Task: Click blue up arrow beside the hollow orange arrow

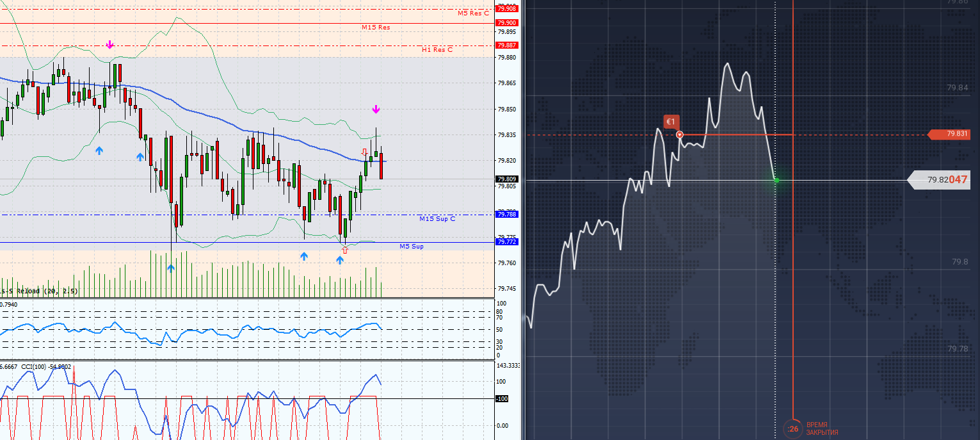Action: [x=340, y=260]
